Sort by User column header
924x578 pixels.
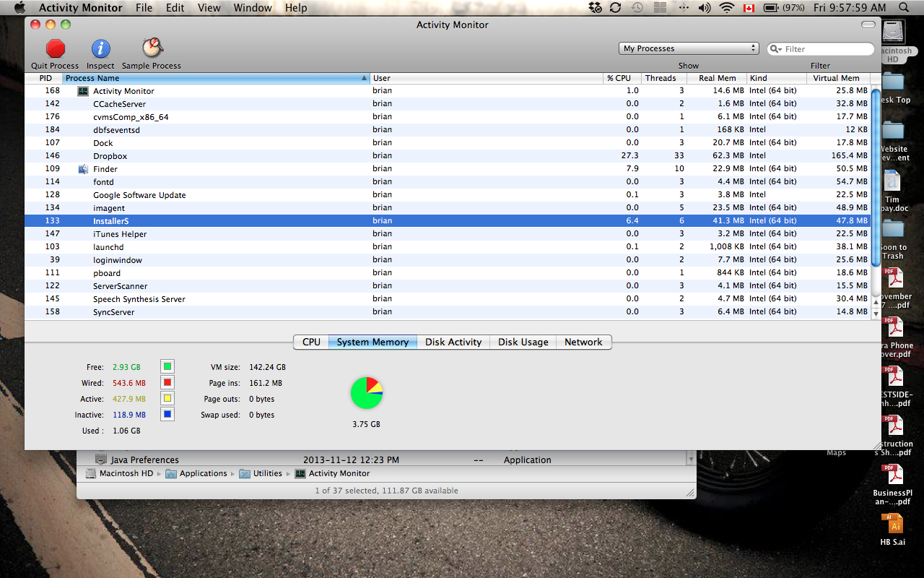(487, 78)
